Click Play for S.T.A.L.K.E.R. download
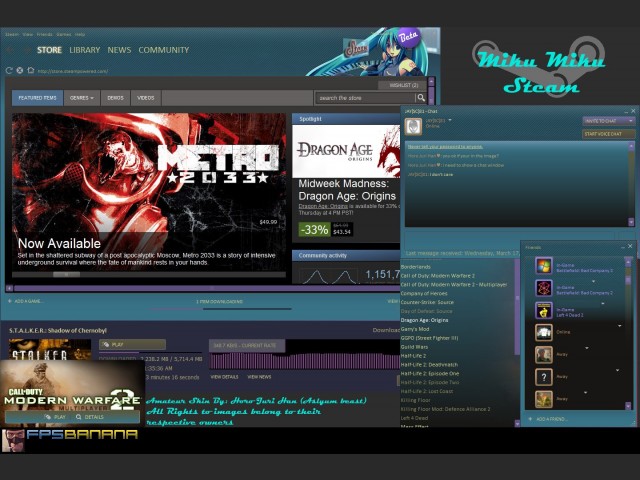 pyautogui.click(x=132, y=344)
